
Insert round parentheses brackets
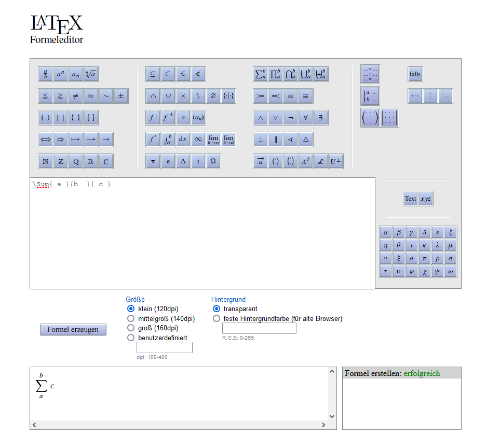coord(45,118)
